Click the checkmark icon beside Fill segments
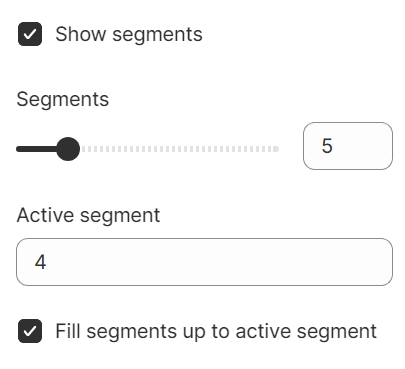This screenshot has width=405, height=369. [x=30, y=331]
